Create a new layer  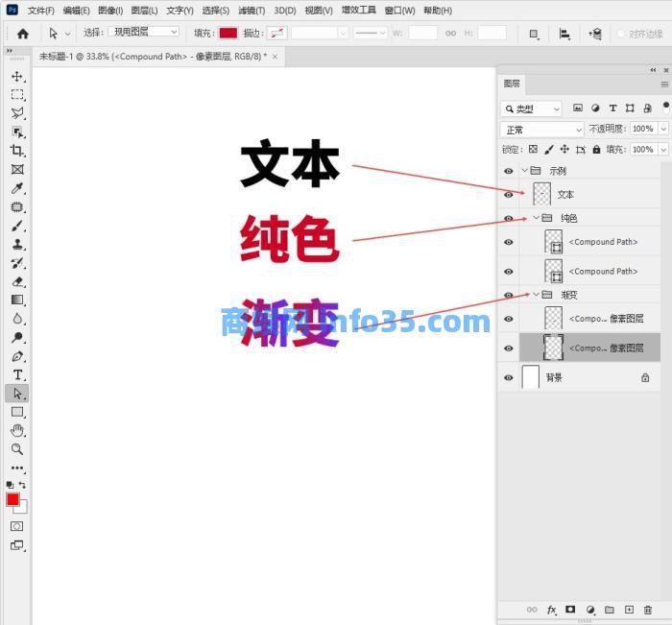[x=629, y=610]
